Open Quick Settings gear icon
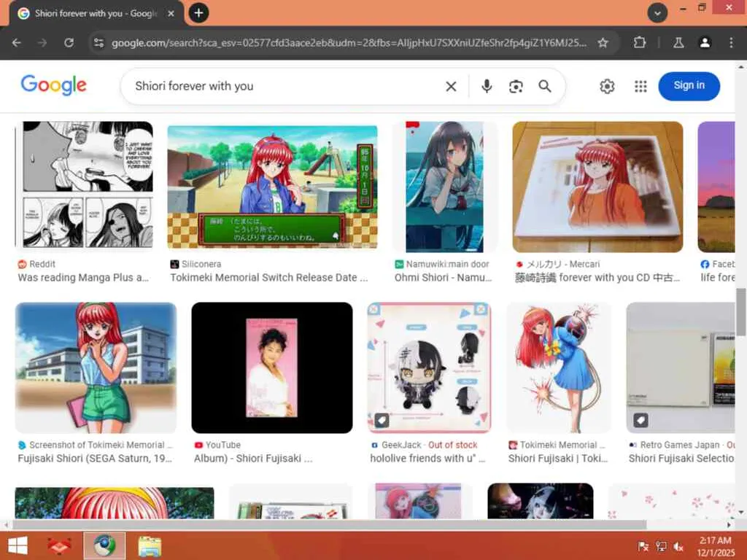The image size is (747, 560). click(x=607, y=86)
